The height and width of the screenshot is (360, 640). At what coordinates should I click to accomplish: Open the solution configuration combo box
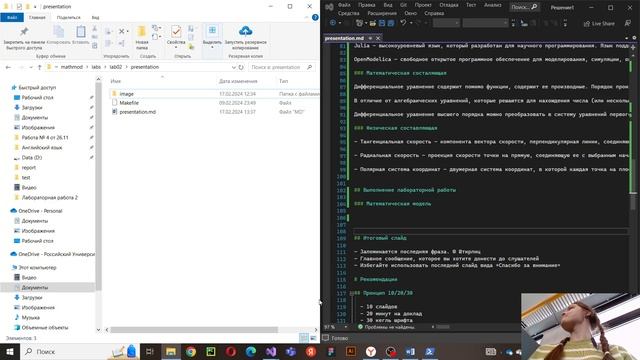tap(446, 23)
